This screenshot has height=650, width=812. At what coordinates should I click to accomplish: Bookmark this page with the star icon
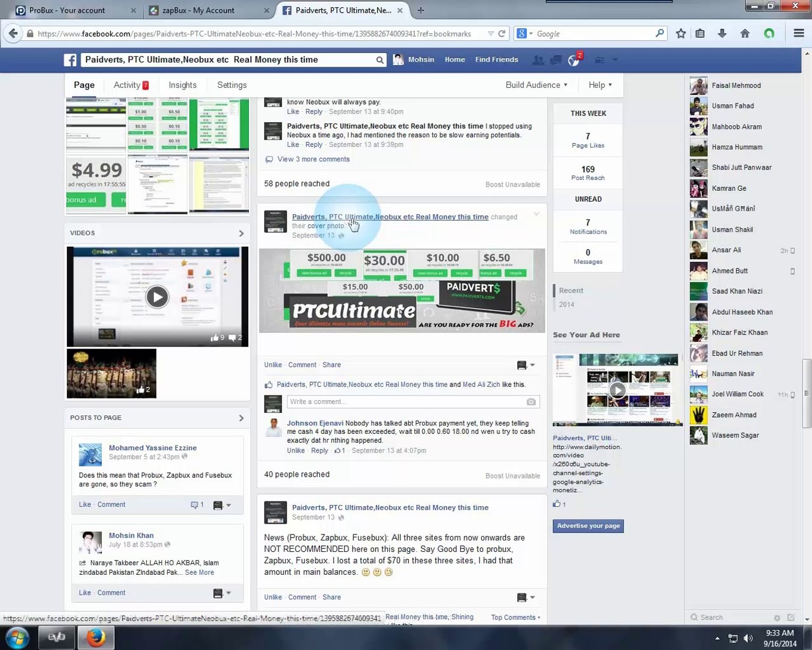pyautogui.click(x=681, y=34)
